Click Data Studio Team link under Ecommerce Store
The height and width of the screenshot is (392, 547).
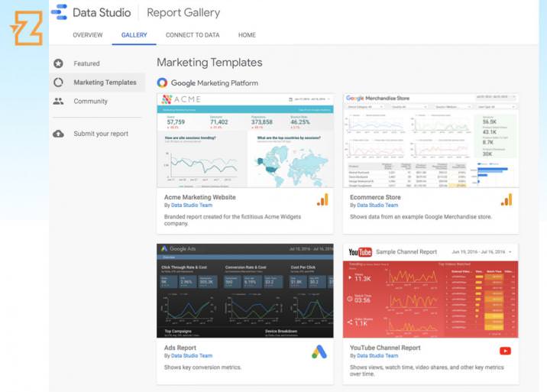(377, 206)
